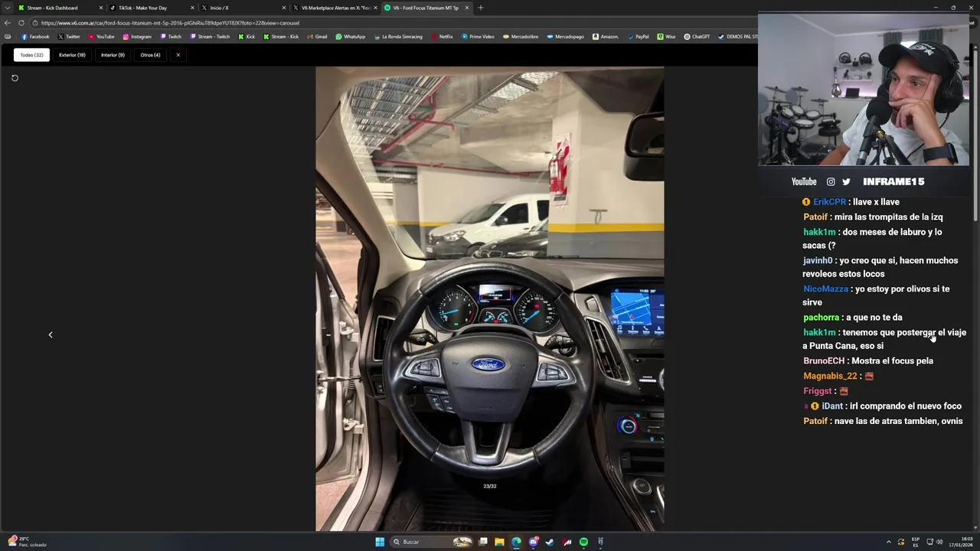Click the BrunoECH username in chat
The image size is (980, 551).
pos(824,361)
